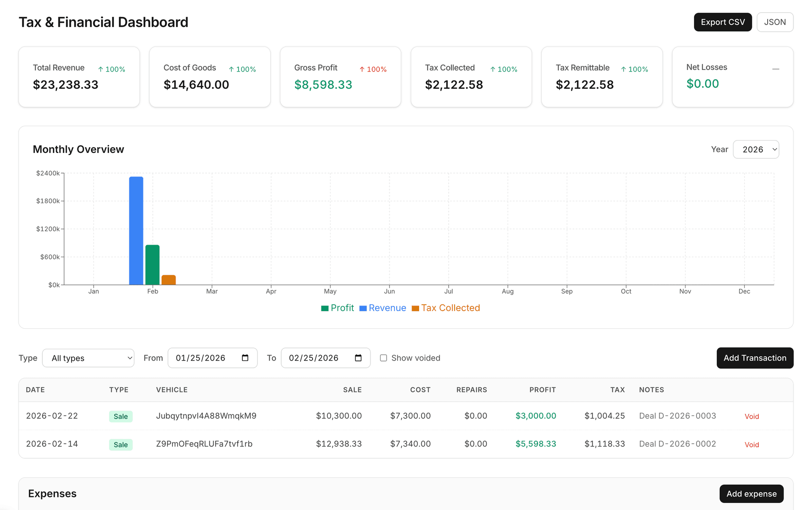Click the Add Transaction button
The height and width of the screenshot is (510, 812).
(754, 358)
